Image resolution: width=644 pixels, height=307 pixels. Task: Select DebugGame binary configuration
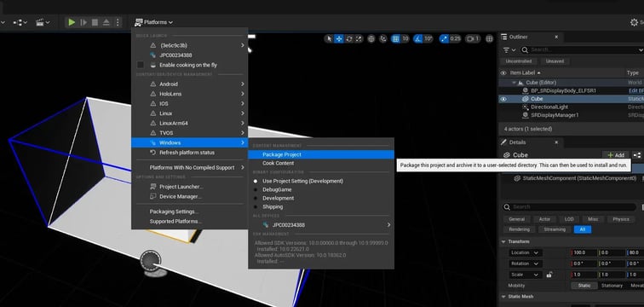click(x=321, y=189)
